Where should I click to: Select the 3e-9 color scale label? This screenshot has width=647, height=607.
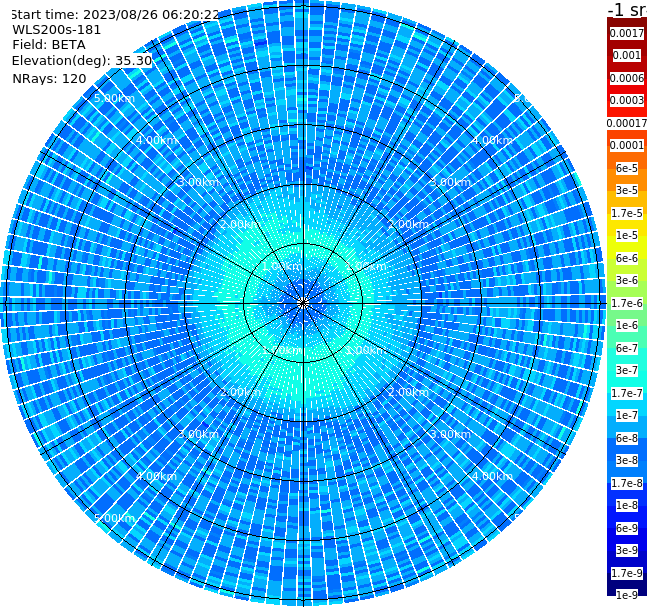point(627,550)
